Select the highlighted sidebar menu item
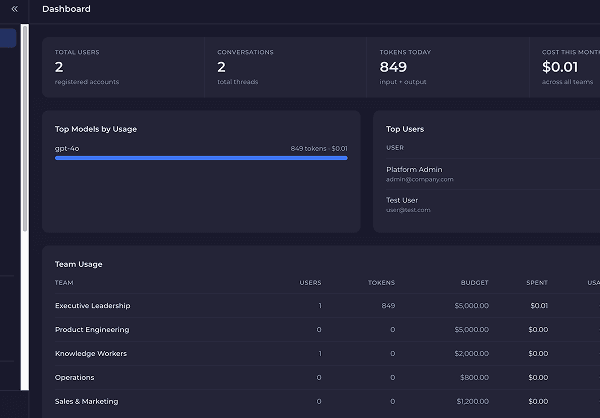 8,38
